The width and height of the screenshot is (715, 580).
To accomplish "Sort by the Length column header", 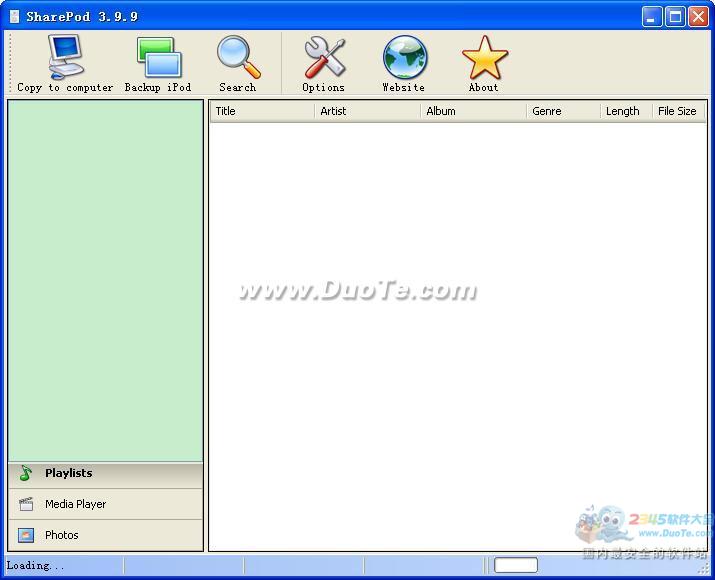I will tap(626, 111).
